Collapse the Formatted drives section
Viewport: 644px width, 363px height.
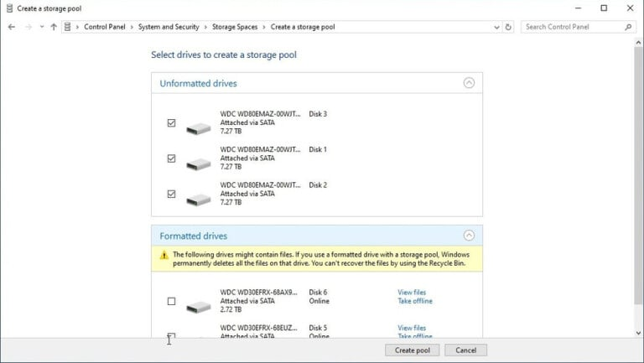click(x=469, y=236)
